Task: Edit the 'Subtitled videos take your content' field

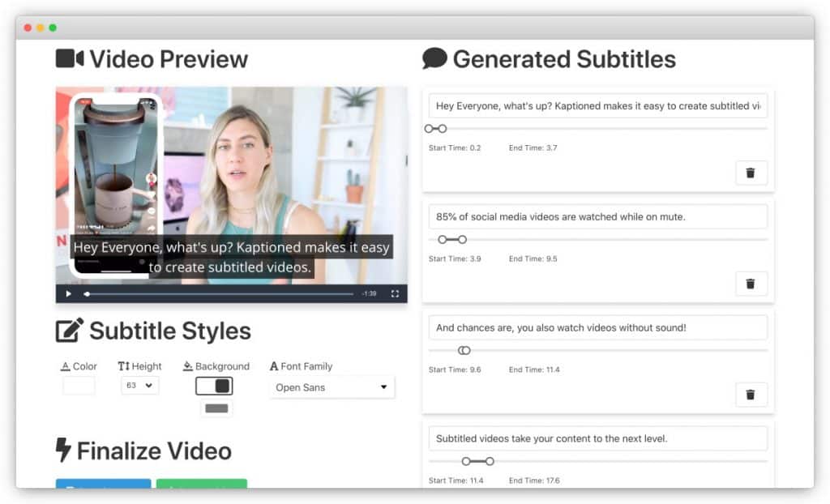Action: point(597,438)
